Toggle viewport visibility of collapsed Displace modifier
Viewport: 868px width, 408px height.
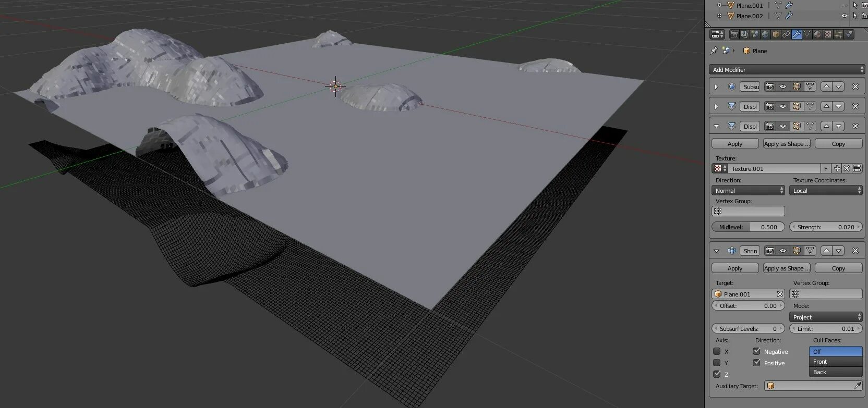[x=783, y=106]
